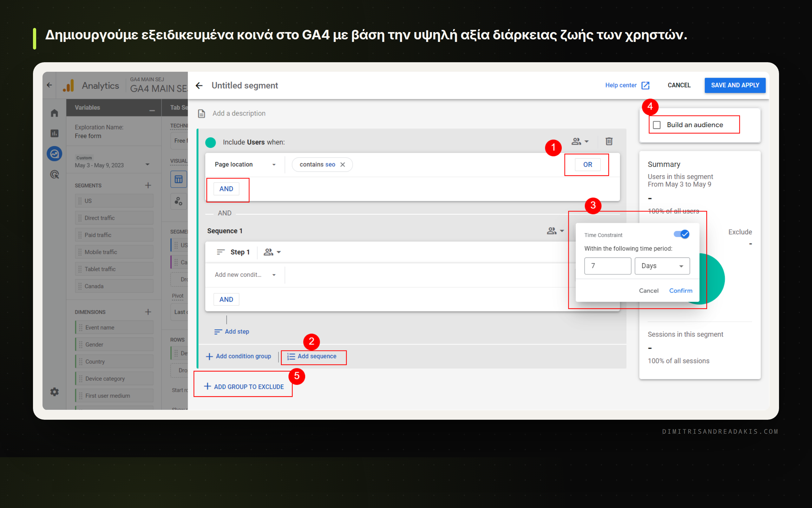
Task: Click CANCEL in the segment header
Action: (679, 85)
